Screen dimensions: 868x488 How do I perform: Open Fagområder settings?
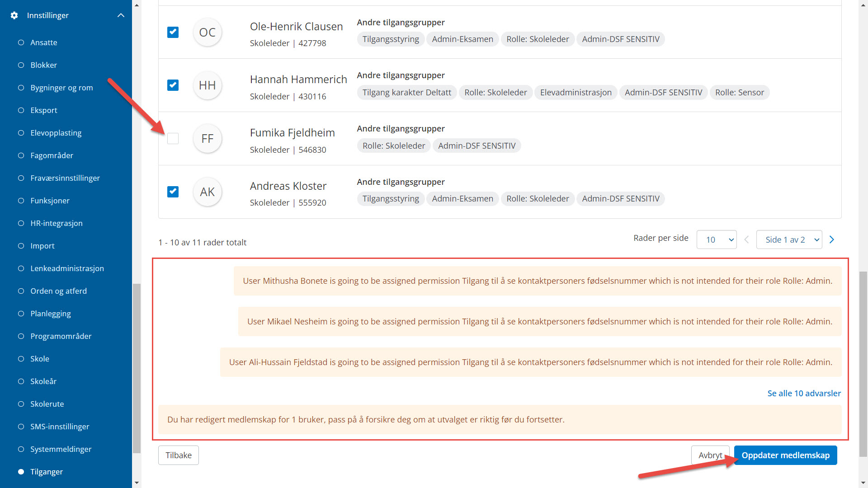pyautogui.click(x=52, y=155)
